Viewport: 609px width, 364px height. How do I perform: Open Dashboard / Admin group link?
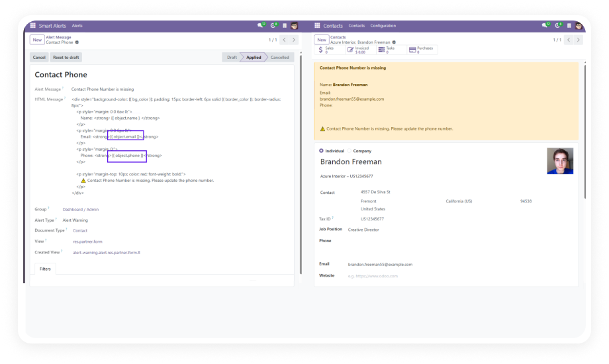click(x=80, y=209)
